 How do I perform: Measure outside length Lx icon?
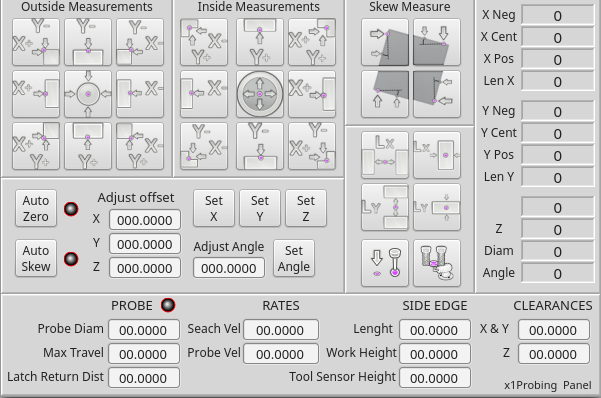437,155
